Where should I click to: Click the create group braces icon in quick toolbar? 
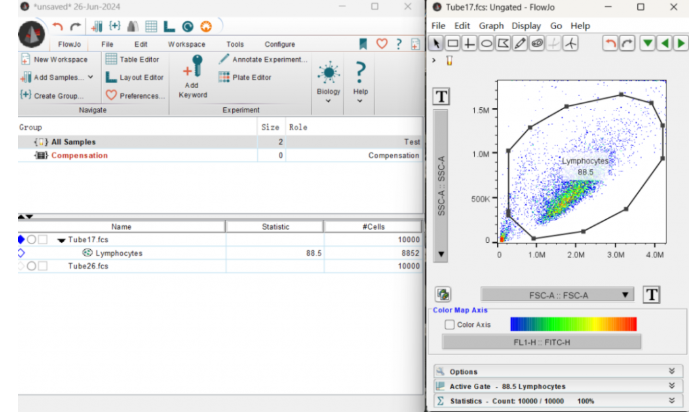tap(115, 26)
